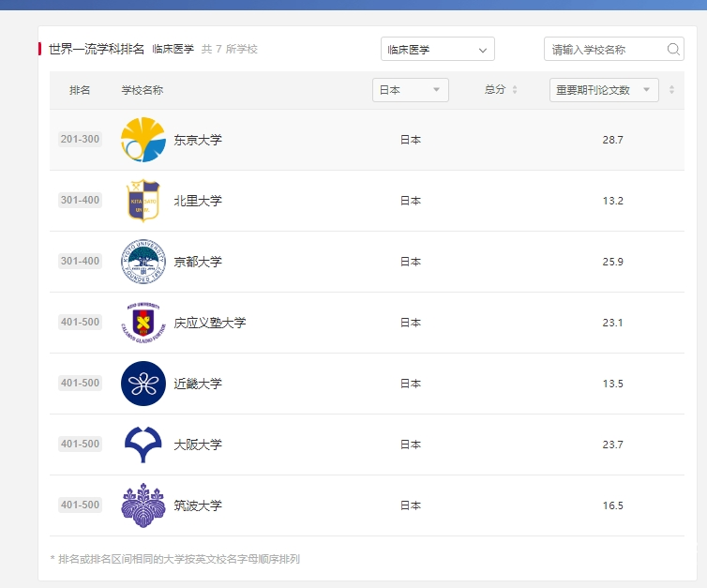Image resolution: width=707 pixels, height=588 pixels.
Task: Click the score 28.7 for 东京大学
Action: 612,140
